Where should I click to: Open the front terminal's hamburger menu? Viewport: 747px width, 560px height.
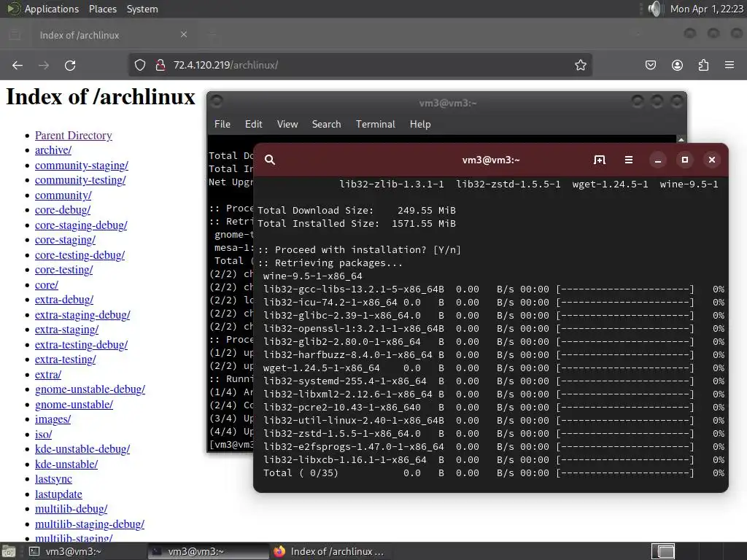coord(629,160)
